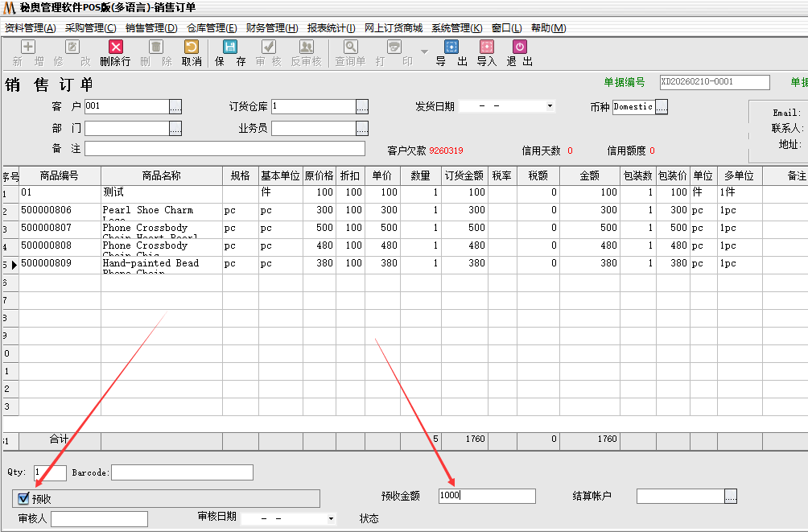
Task: Uncheck the 预收 prepayment checkbox
Action: tap(23, 499)
